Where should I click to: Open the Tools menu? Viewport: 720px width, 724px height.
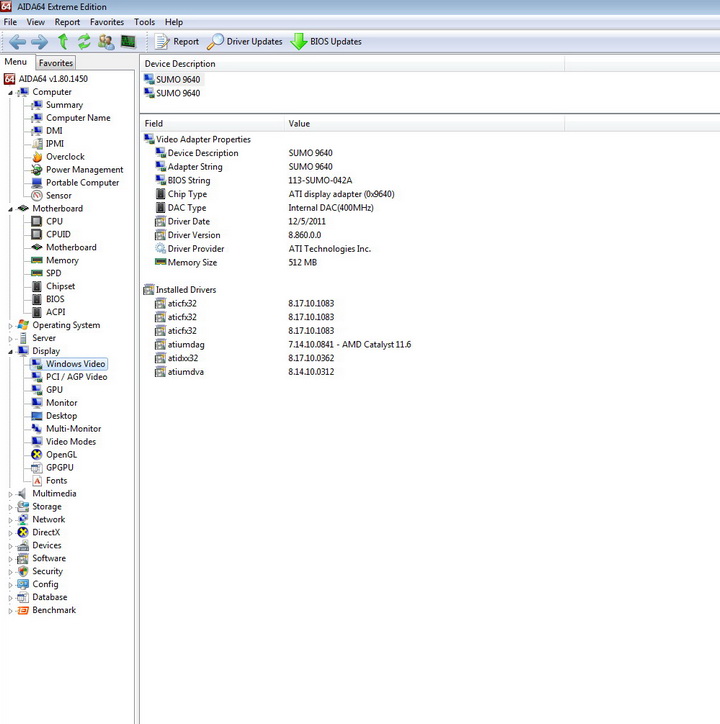tap(145, 22)
